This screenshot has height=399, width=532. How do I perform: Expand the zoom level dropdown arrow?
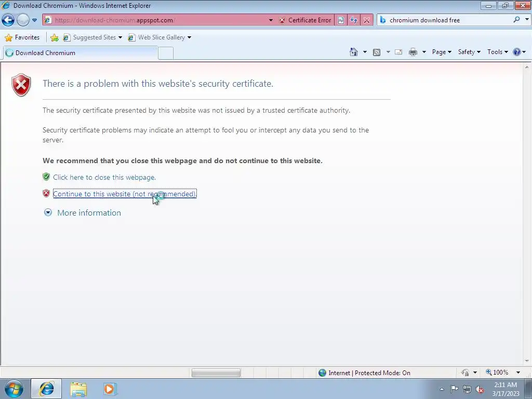518,373
